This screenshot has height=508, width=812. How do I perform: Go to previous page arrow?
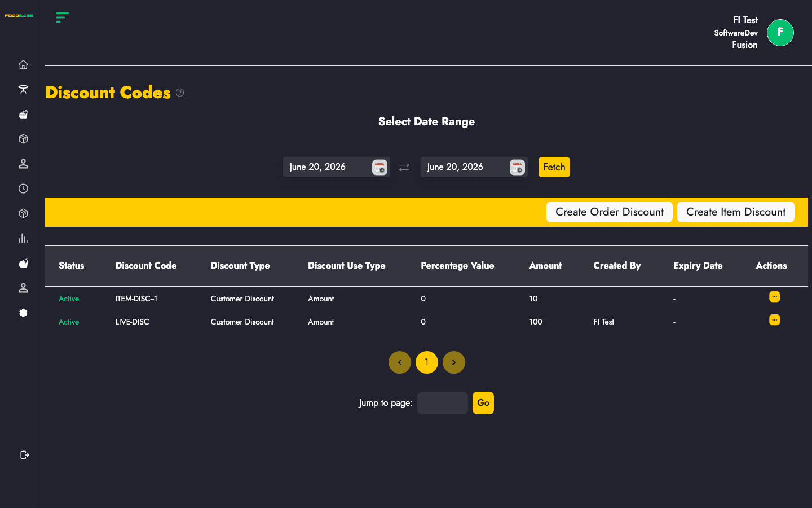400,362
